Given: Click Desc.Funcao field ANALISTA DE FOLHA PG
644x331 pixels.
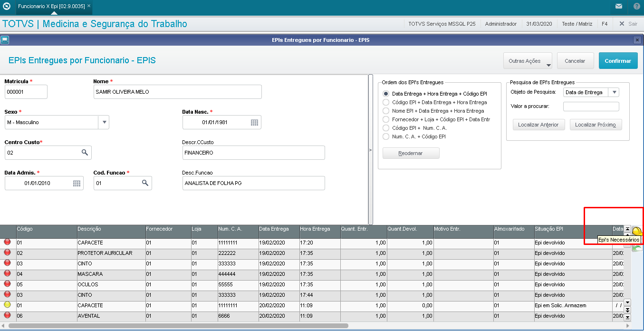Looking at the screenshot, I should (x=254, y=183).
